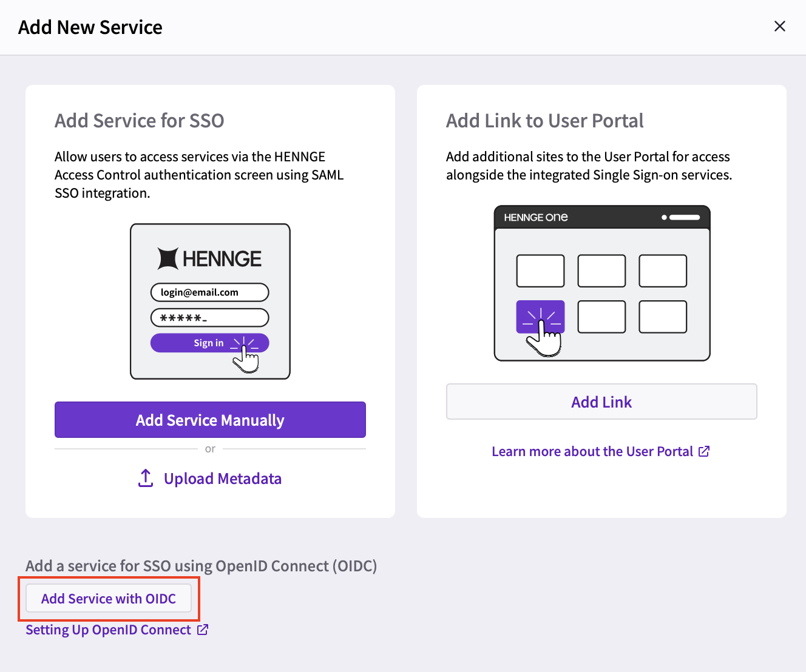Click the HENNGE sign-in illustration

(x=210, y=301)
